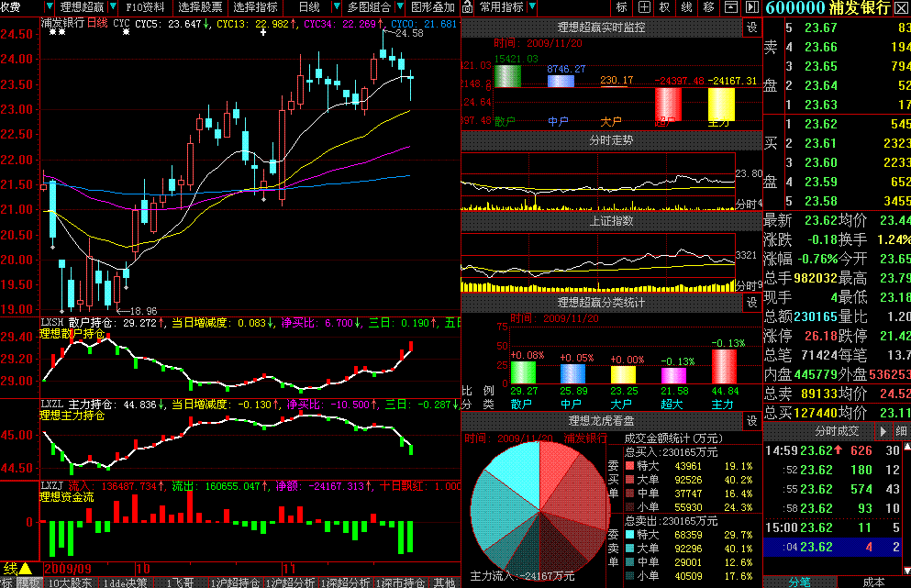911x588 pixels.
Task: Open 设 settings of 理想超赢分类统计
Action: [751, 302]
